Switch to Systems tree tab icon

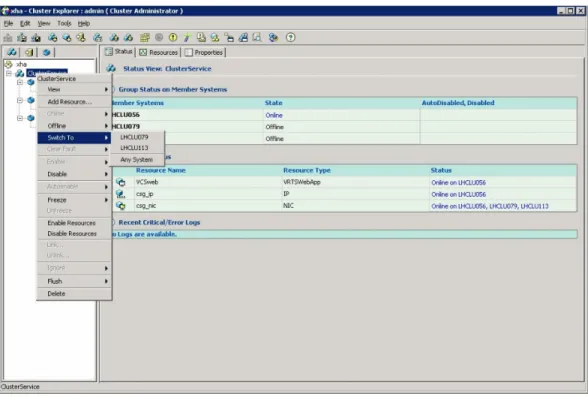(x=29, y=52)
